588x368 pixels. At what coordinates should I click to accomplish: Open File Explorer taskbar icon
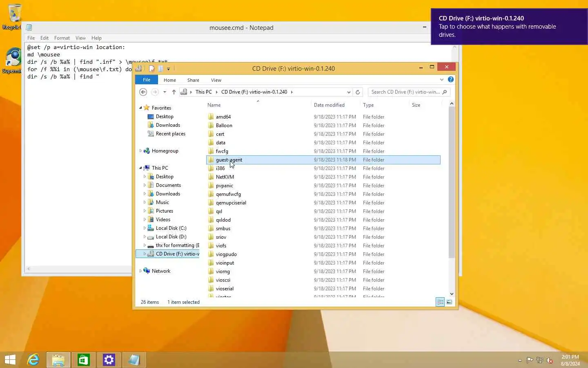pos(58,360)
